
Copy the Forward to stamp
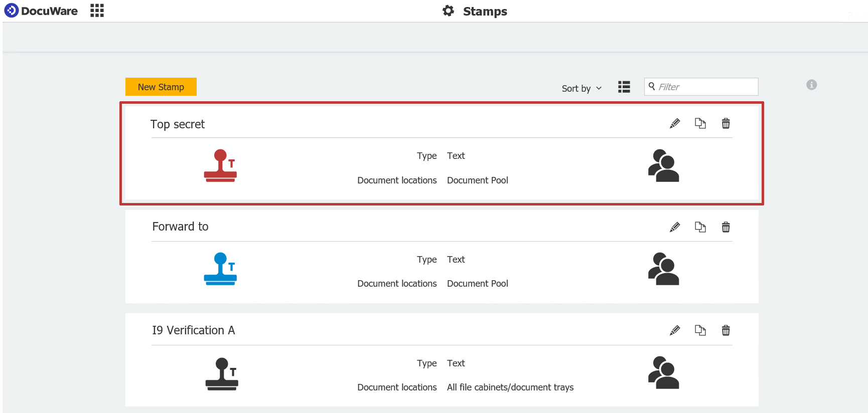700,227
